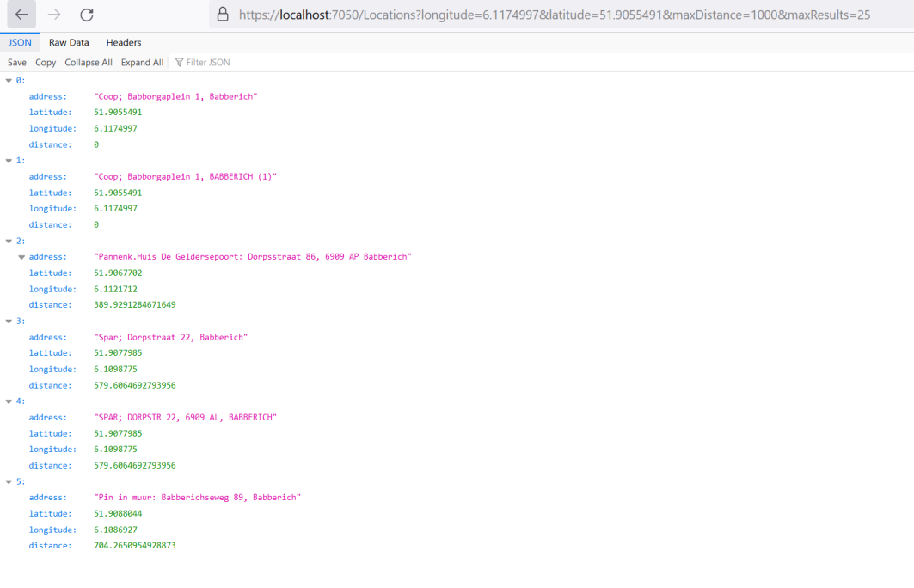The width and height of the screenshot is (914, 588).
Task: Click distance value in item 4
Action: (x=135, y=466)
